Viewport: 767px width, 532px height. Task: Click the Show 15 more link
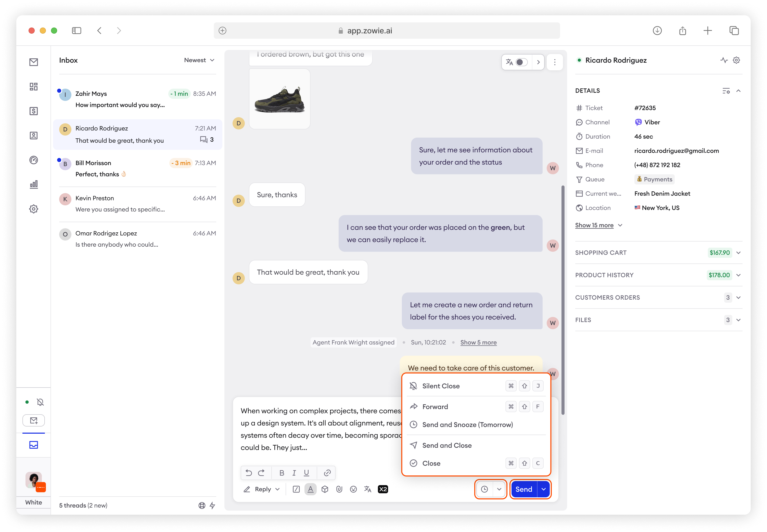point(594,225)
